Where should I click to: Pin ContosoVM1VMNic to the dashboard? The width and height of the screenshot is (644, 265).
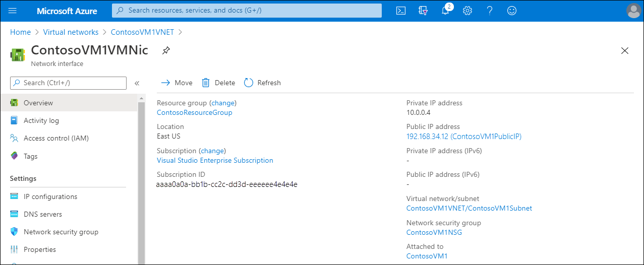[165, 50]
